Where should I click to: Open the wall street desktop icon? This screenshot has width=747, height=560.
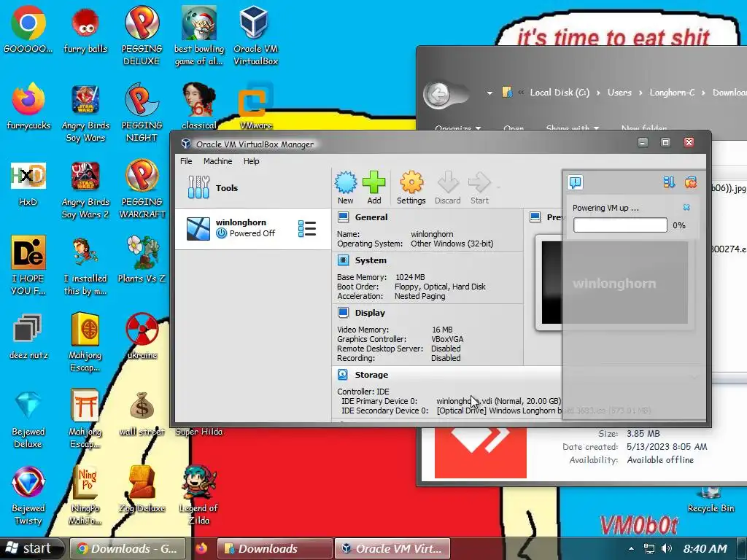[x=142, y=413]
